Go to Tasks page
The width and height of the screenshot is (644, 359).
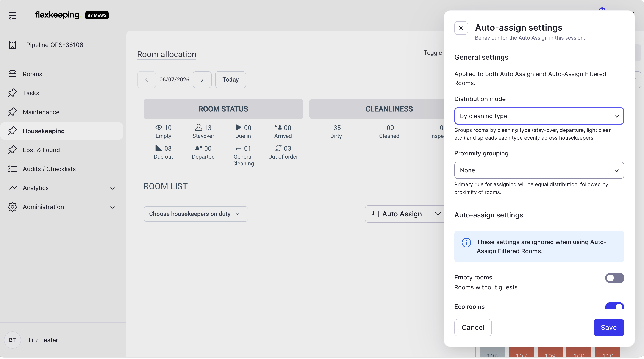click(x=61, y=93)
